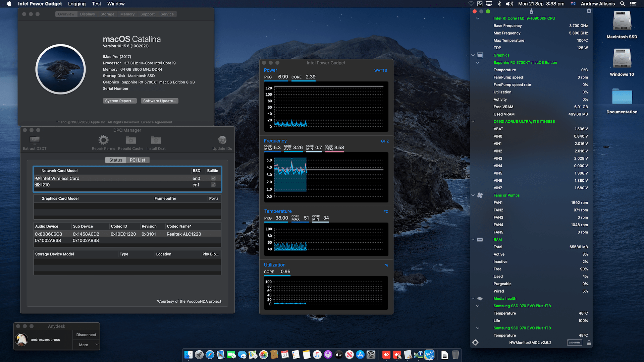Open System Preferences from the Dock

pos(371,354)
